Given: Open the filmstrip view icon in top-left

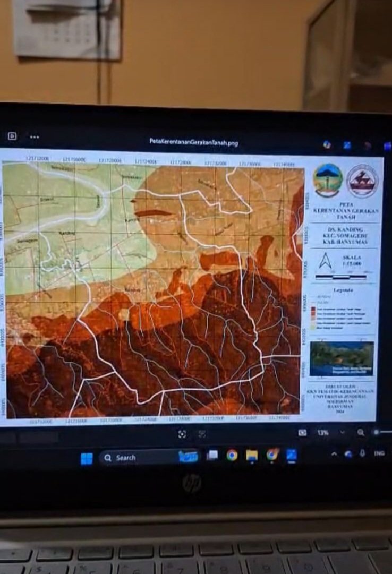Looking at the screenshot, I should (12, 136).
